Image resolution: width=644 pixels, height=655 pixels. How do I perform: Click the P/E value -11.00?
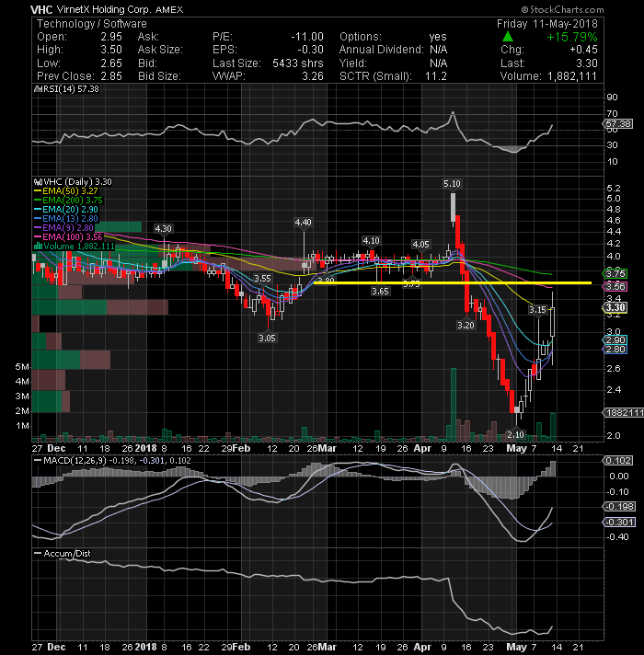[307, 37]
